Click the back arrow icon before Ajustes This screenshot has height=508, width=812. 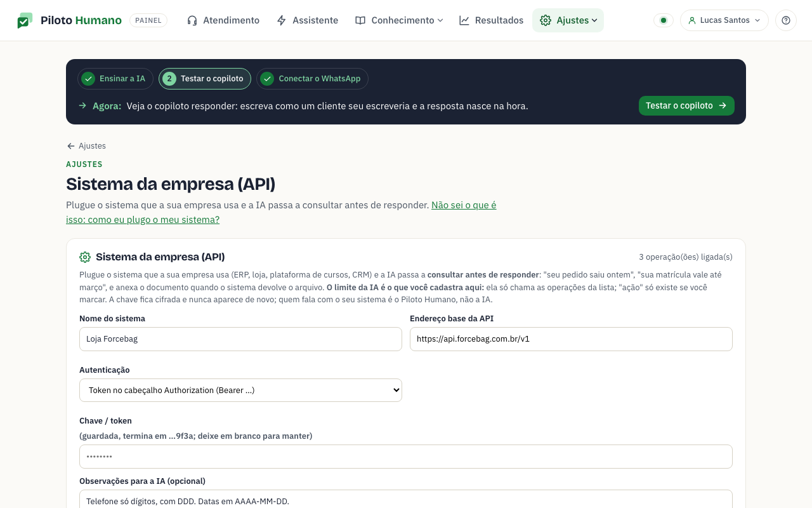point(71,146)
